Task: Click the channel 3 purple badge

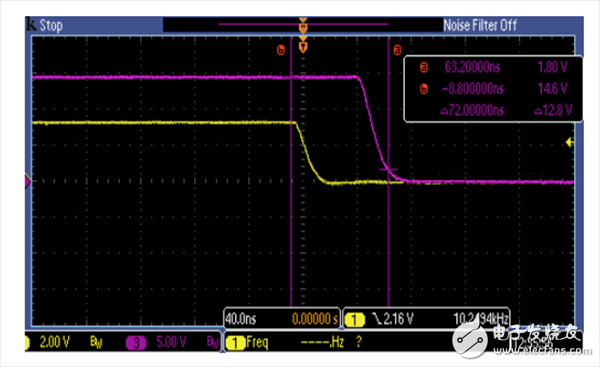Action: point(136,343)
